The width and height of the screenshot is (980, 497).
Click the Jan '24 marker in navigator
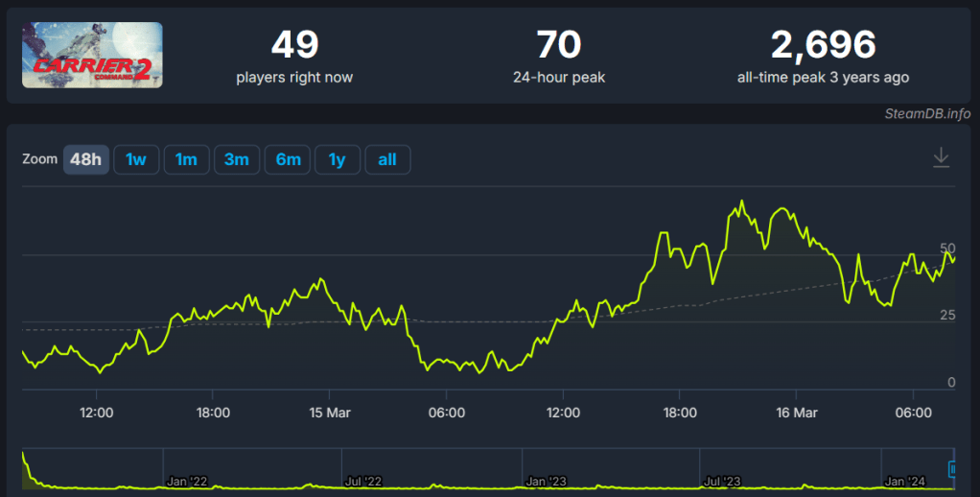[905, 481]
